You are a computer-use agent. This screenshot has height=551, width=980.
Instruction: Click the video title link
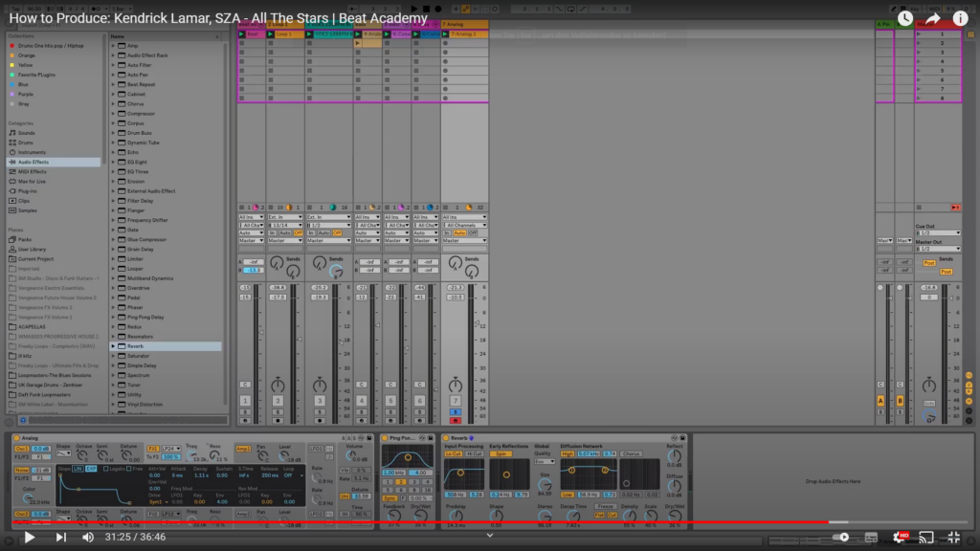tap(219, 18)
